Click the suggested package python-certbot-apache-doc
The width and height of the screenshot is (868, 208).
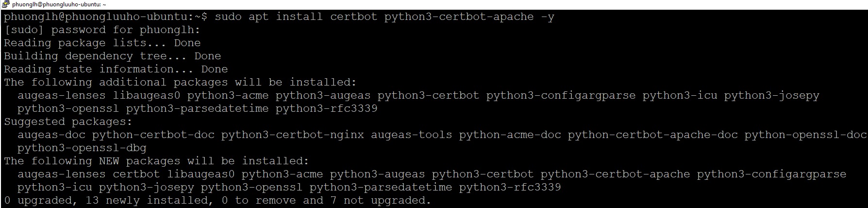pos(652,135)
